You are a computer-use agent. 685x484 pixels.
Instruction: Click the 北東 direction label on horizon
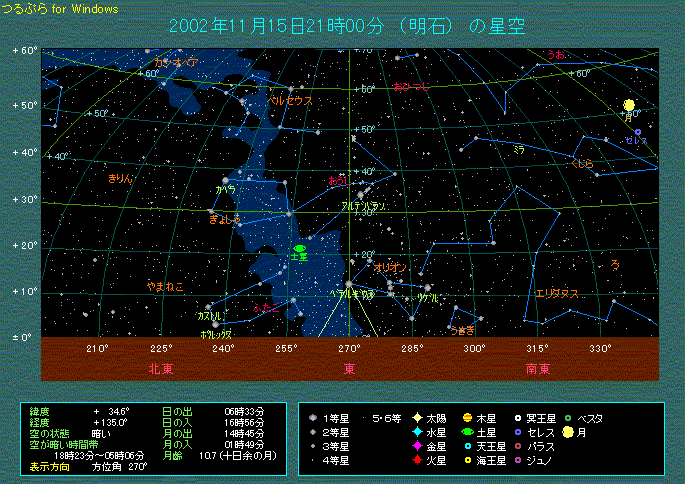(161, 368)
